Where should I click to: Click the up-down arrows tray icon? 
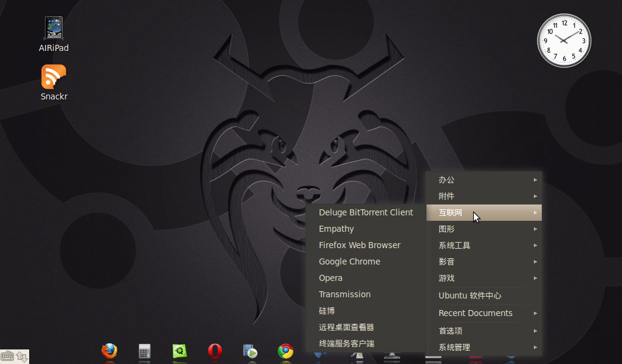tap(22, 357)
